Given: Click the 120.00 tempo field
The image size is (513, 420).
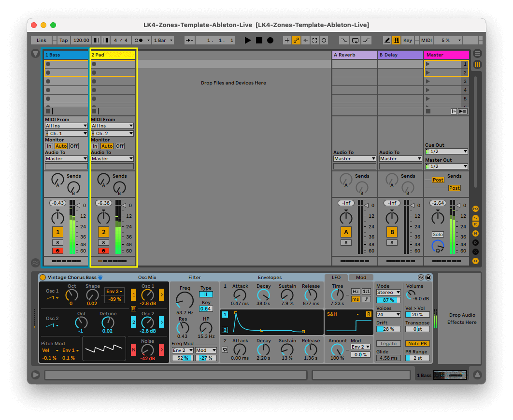Looking at the screenshot, I should [x=81, y=40].
